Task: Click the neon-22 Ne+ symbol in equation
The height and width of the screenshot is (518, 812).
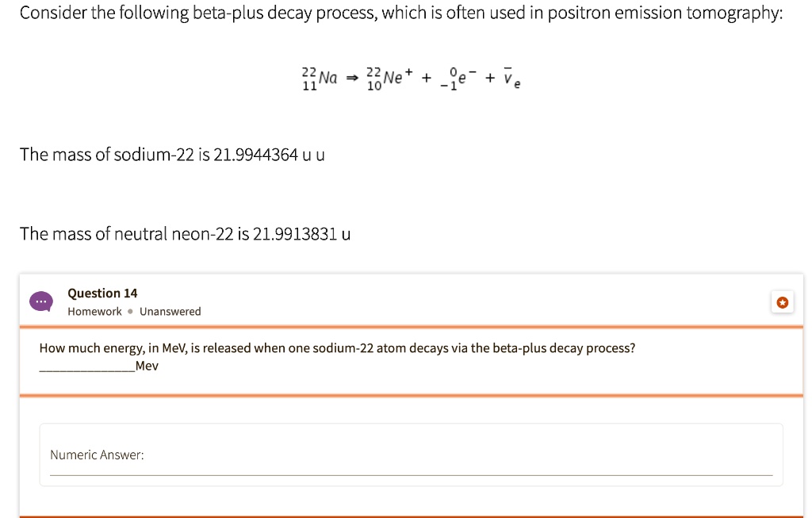Action: click(390, 78)
